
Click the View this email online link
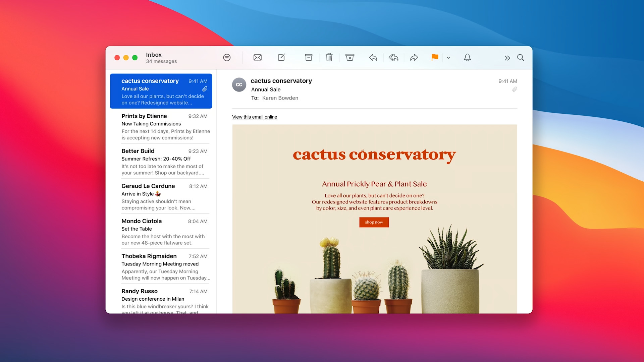[254, 117]
